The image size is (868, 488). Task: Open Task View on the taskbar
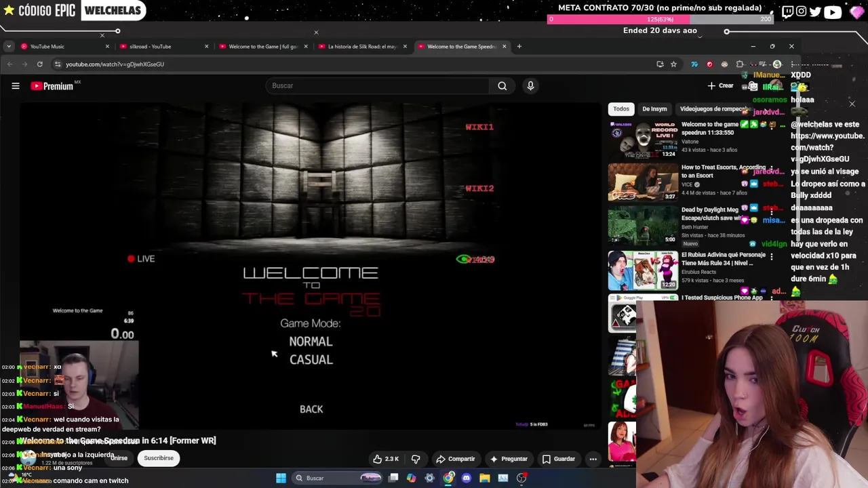393,479
